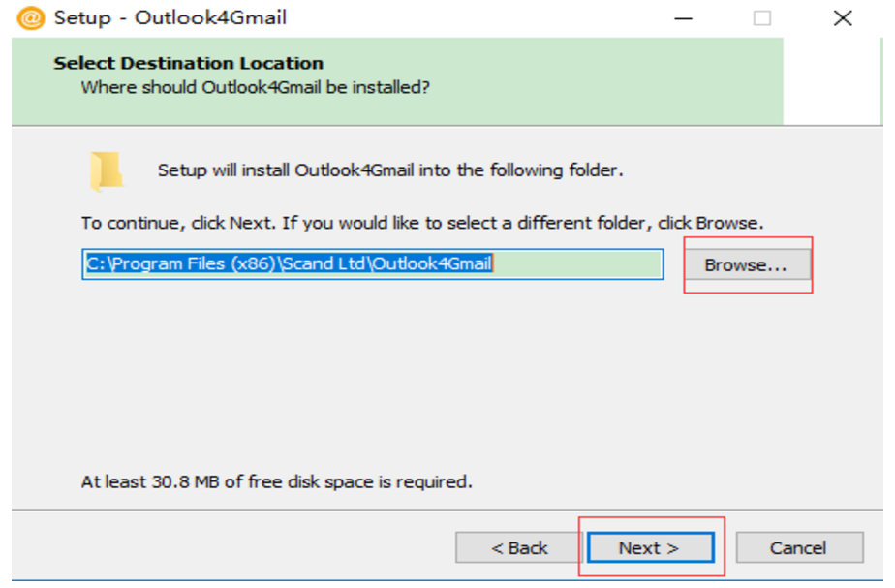Click the yellow folder icon

pyautogui.click(x=106, y=171)
